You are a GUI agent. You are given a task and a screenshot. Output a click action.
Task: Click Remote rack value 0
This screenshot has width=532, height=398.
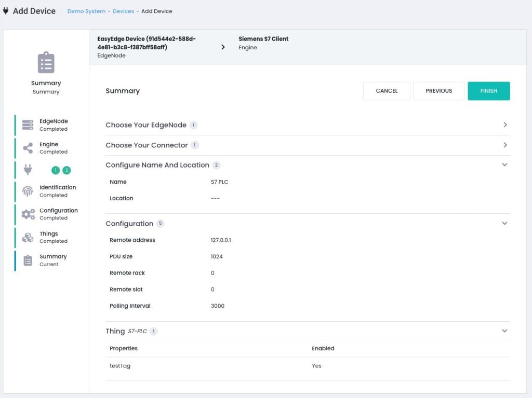pyautogui.click(x=212, y=273)
